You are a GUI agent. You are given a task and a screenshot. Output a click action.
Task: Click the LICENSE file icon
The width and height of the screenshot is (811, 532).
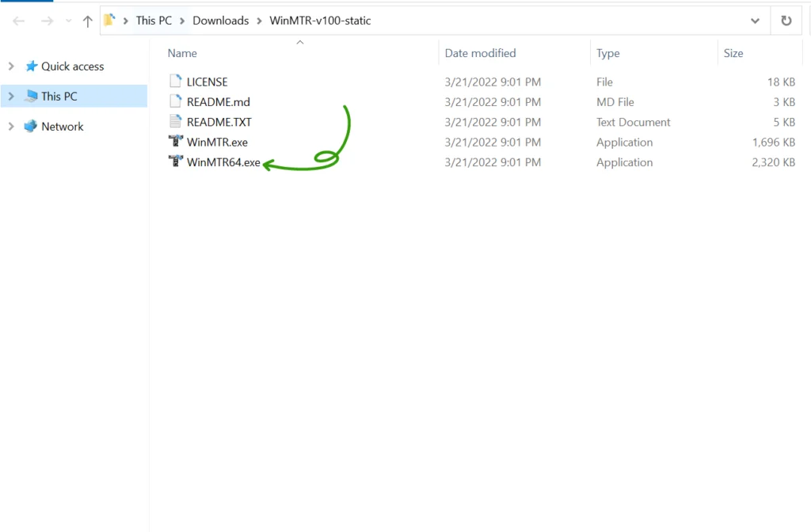(x=175, y=81)
